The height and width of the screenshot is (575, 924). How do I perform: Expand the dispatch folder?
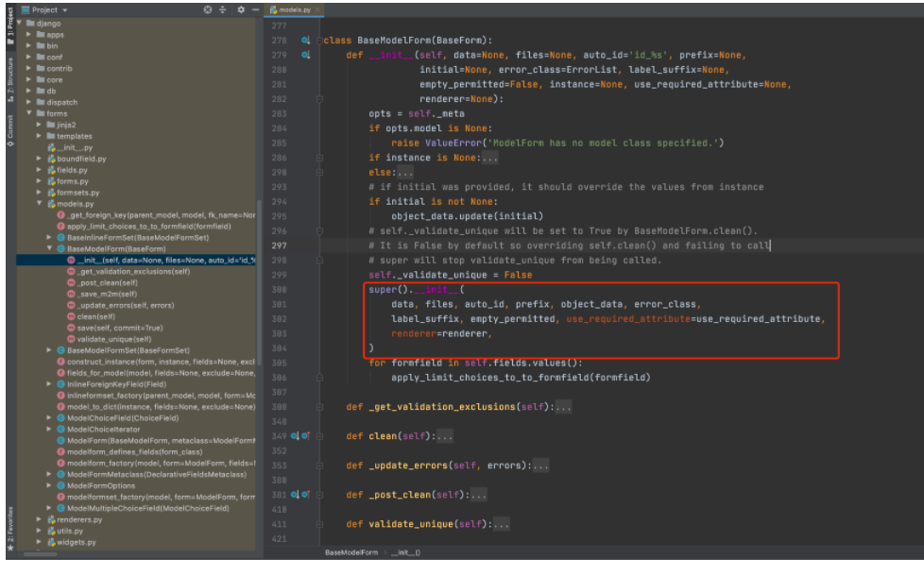29,102
